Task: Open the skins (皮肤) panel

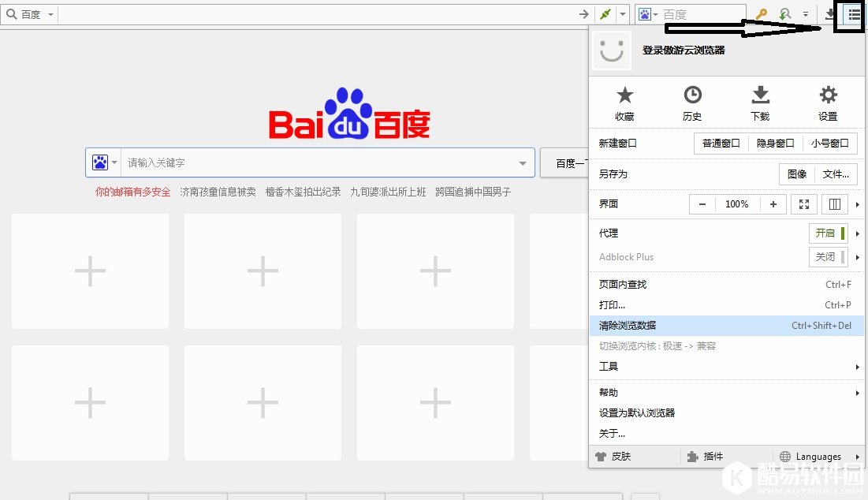Action: (623, 456)
